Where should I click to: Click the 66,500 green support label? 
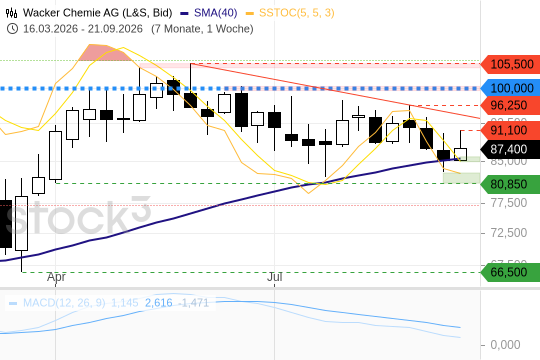pyautogui.click(x=510, y=272)
